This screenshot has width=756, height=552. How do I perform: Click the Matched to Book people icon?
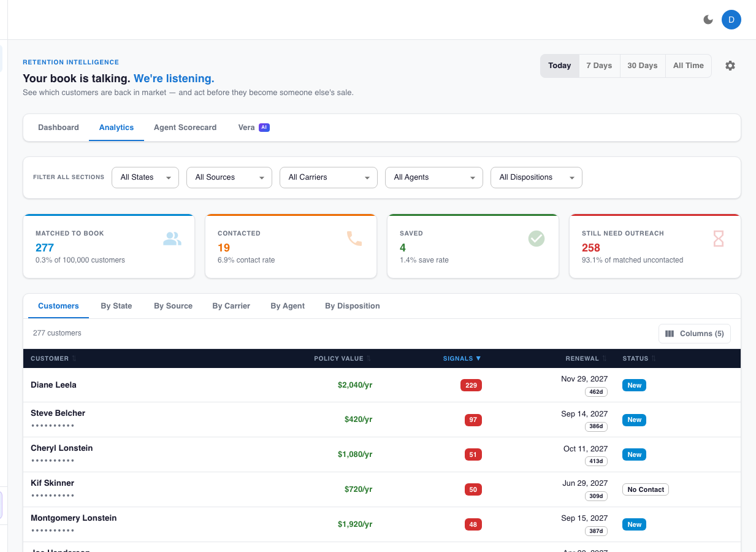pos(172,239)
